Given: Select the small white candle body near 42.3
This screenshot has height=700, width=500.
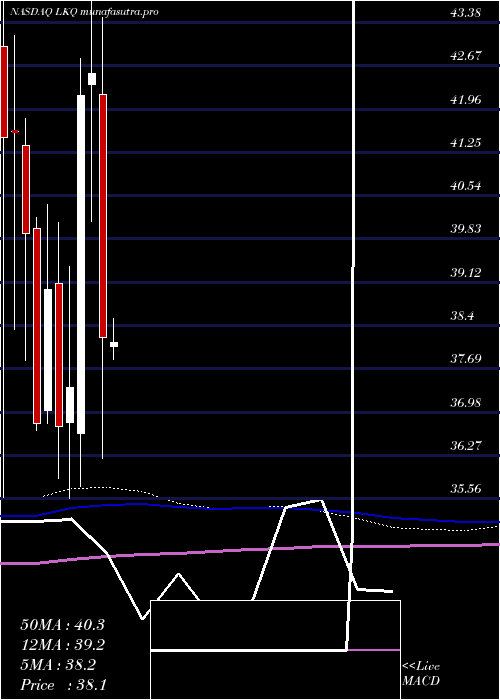Looking at the screenshot, I should click(x=92, y=79).
